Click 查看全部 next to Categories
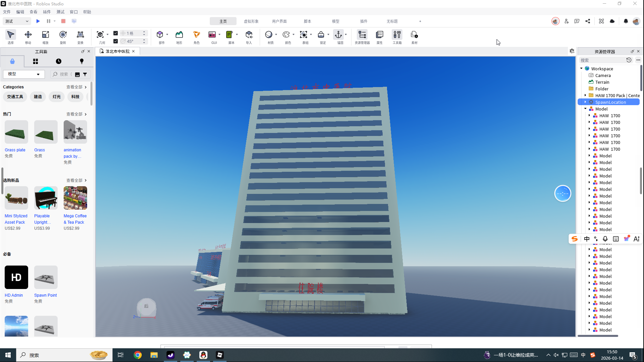The width and height of the screenshot is (644, 362). 76,87
